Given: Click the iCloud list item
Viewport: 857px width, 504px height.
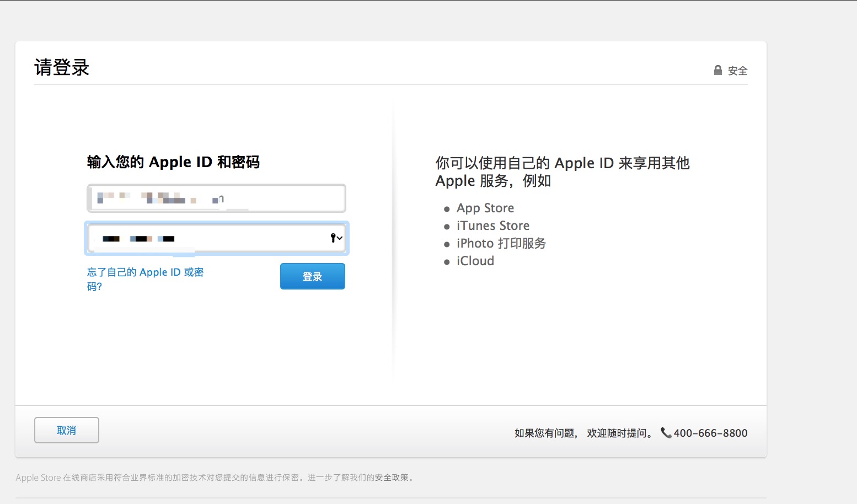Looking at the screenshot, I should click(x=475, y=261).
